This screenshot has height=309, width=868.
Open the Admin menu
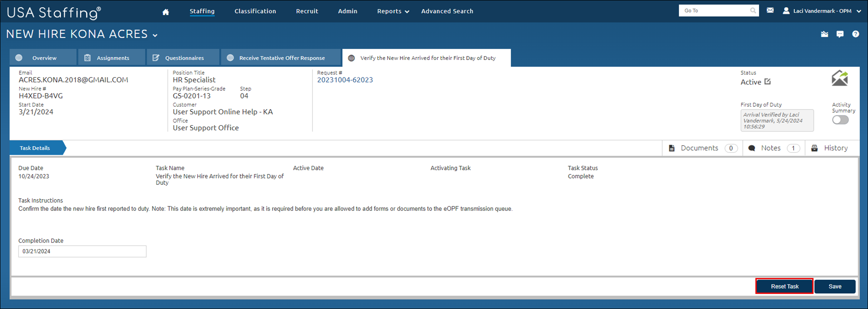(348, 11)
